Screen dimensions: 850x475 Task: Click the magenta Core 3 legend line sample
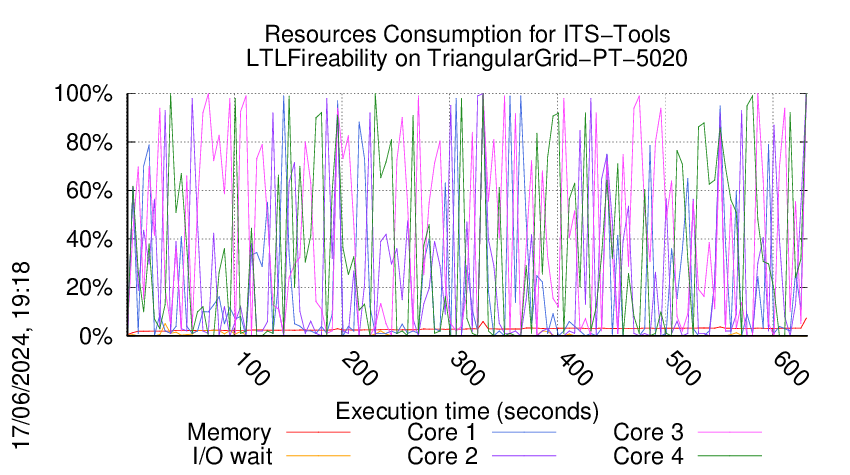point(730,432)
